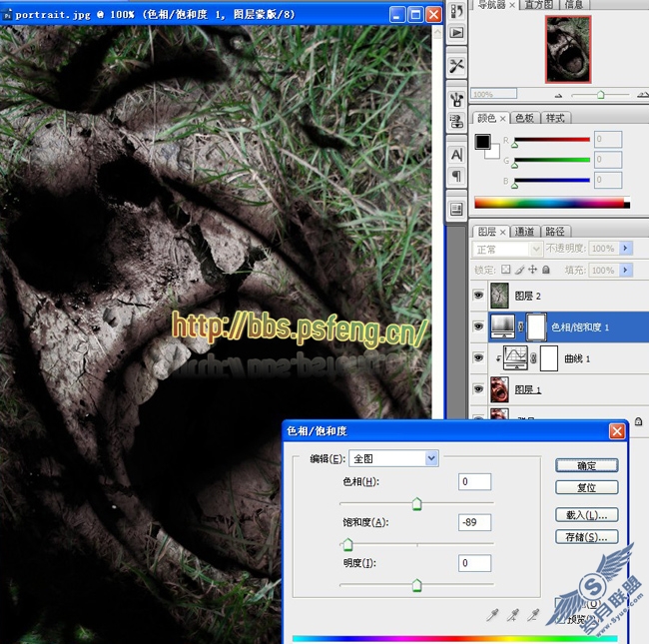Viewport: 649px width, 644px height.
Task: Open the Layer Comps panel icon
Action: pyautogui.click(x=456, y=210)
